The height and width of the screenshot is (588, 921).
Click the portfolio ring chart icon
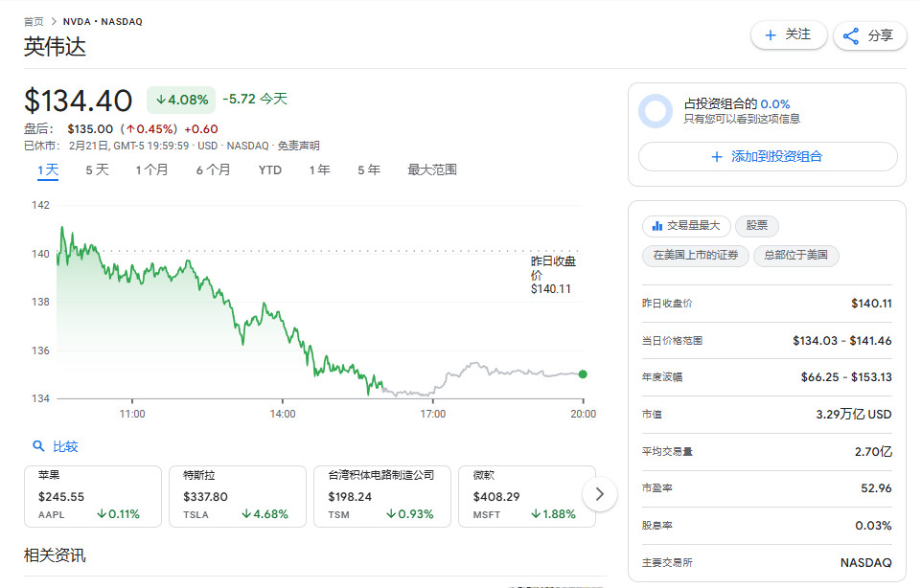click(x=656, y=111)
